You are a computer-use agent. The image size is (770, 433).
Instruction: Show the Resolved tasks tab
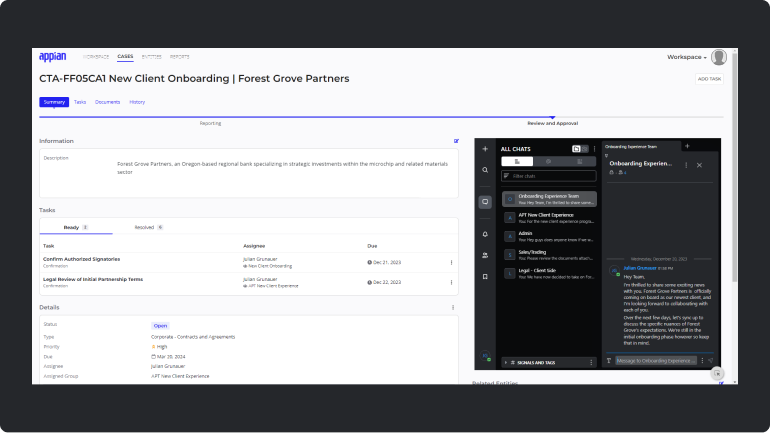tap(148, 227)
